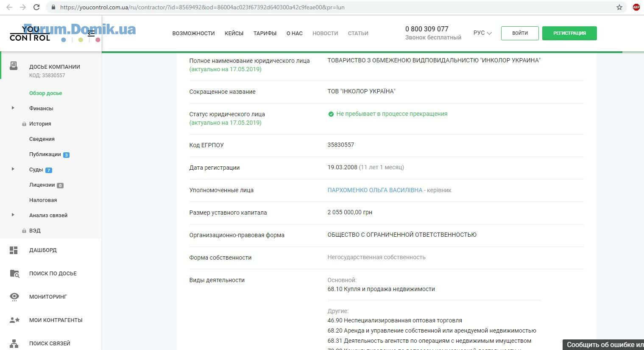The height and width of the screenshot is (350, 644).
Task: Select 46.90 Неспециализированная оптовая торговля line
Action: [395, 320]
